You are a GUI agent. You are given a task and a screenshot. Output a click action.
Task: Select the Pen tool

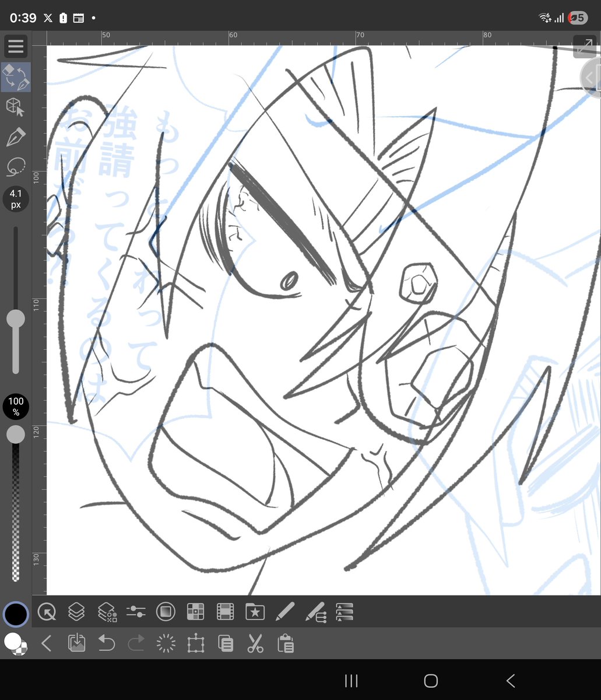tap(16, 138)
